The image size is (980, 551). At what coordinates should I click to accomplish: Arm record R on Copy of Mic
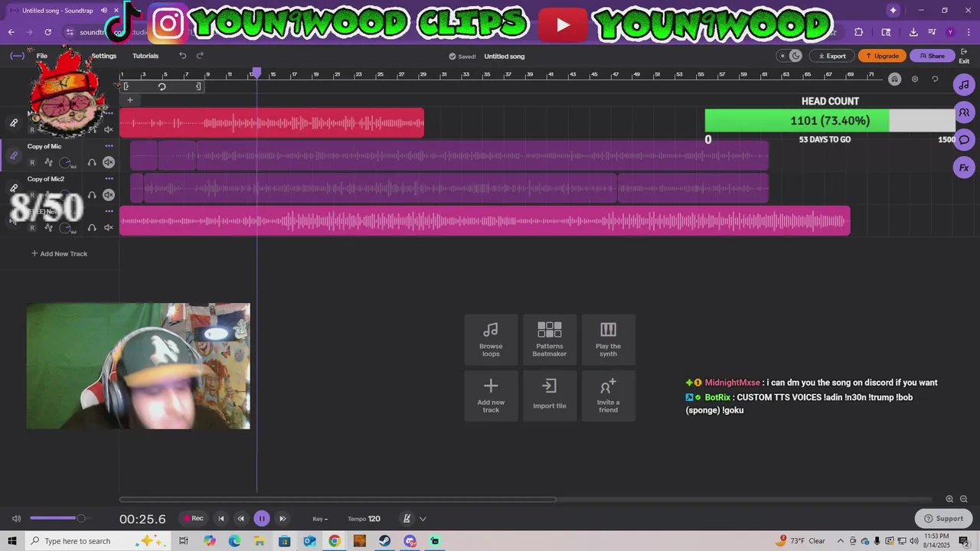[32, 162]
